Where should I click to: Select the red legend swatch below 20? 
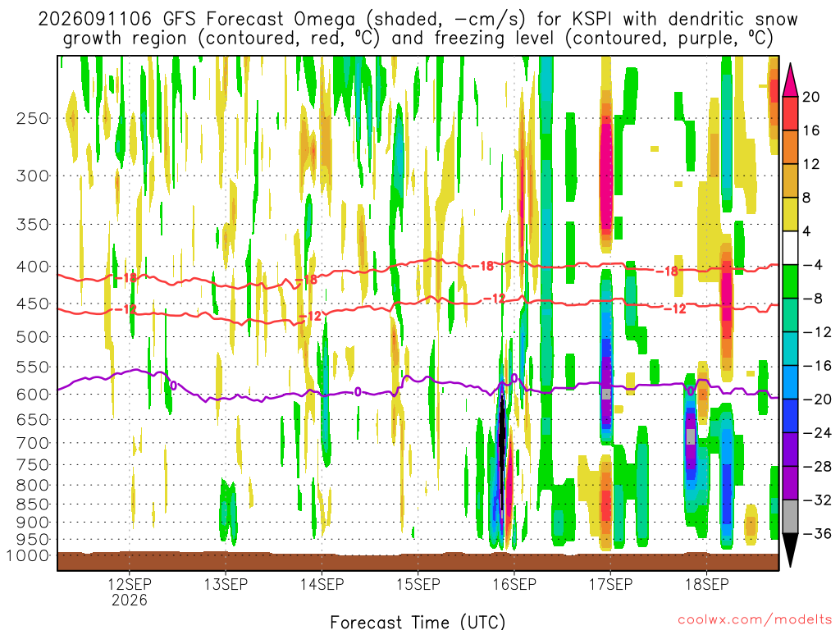790,113
